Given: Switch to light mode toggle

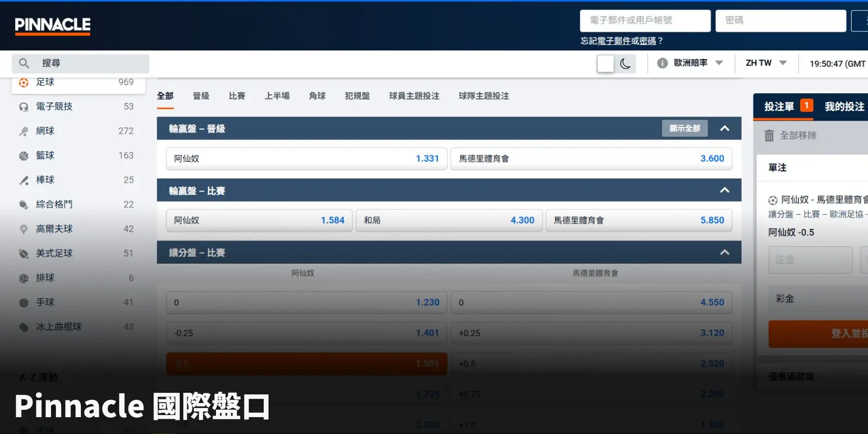Looking at the screenshot, I should click(605, 63).
